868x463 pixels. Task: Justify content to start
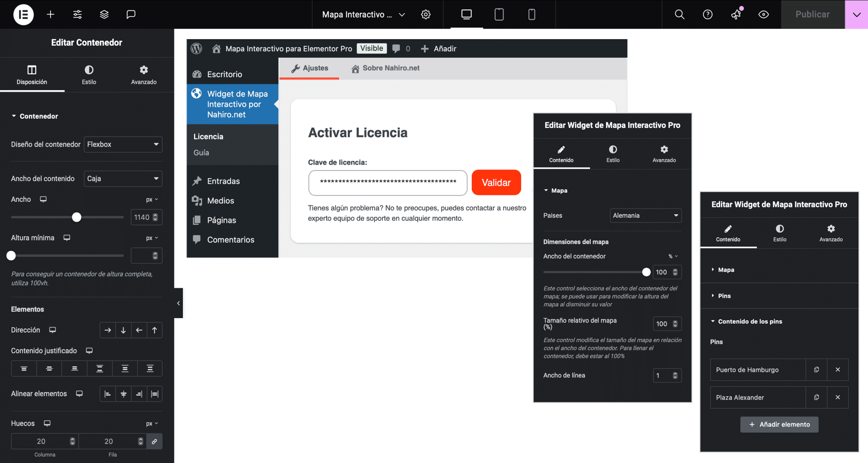pos(24,368)
